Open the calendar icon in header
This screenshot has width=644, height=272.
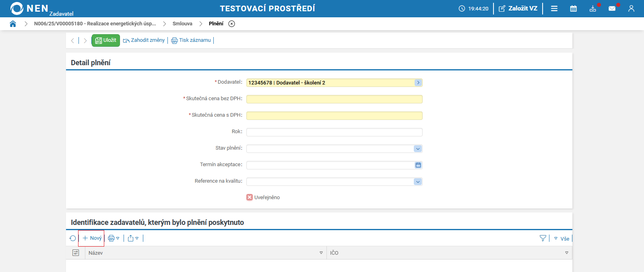[574, 8]
